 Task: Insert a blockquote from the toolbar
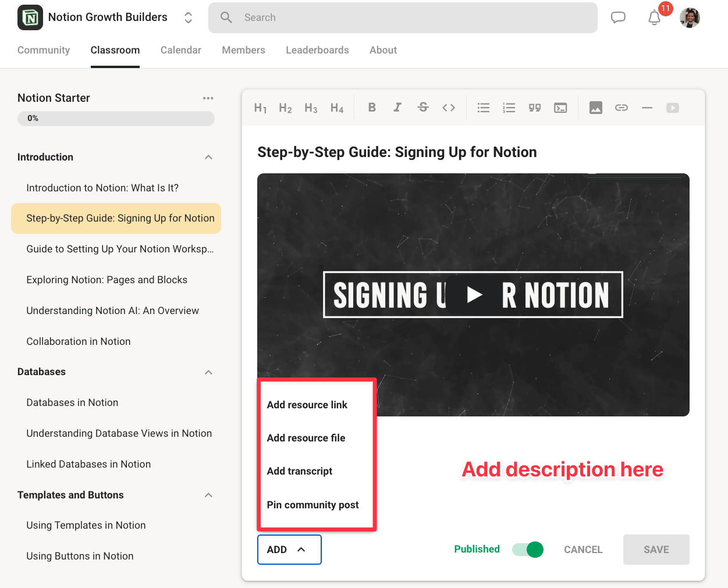pos(535,108)
